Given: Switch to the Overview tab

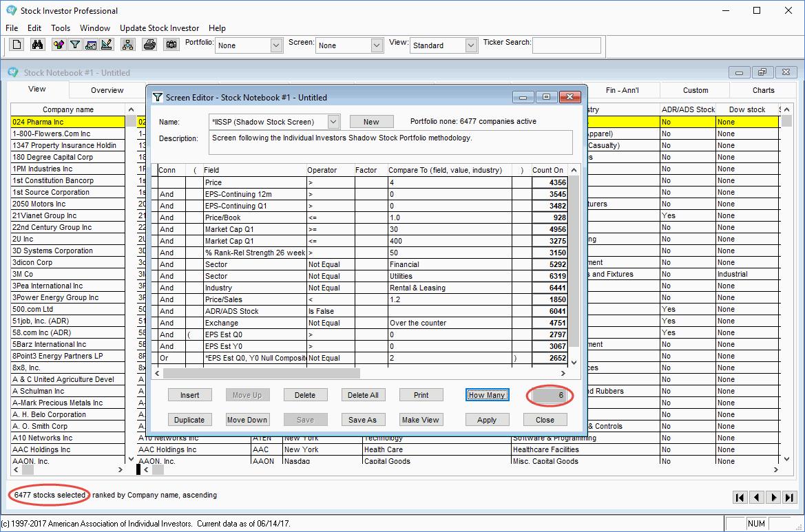Looking at the screenshot, I should 106,89.
